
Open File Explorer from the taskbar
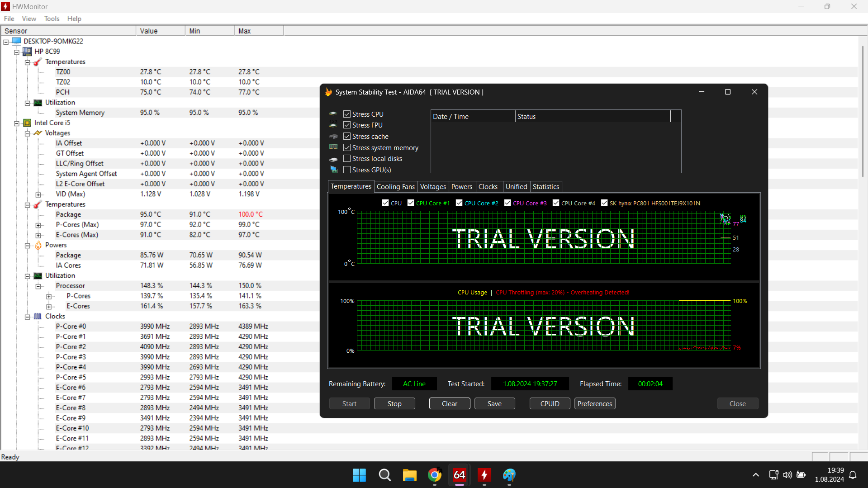[x=409, y=475]
